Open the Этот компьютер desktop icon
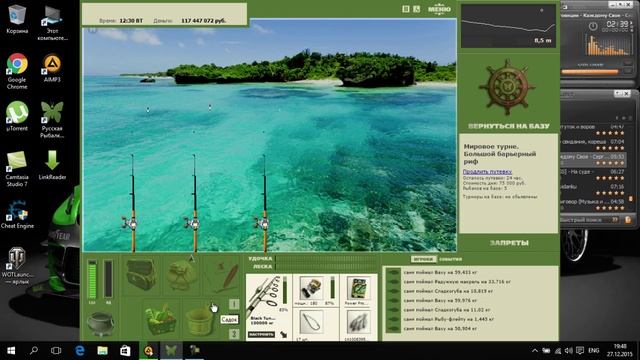Viewport: 640px width, 360px height. coord(52,22)
